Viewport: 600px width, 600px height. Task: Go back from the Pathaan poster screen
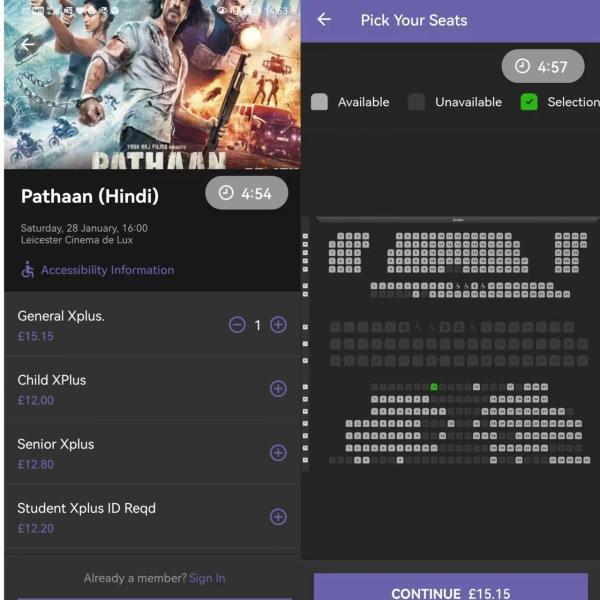pyautogui.click(x=28, y=45)
